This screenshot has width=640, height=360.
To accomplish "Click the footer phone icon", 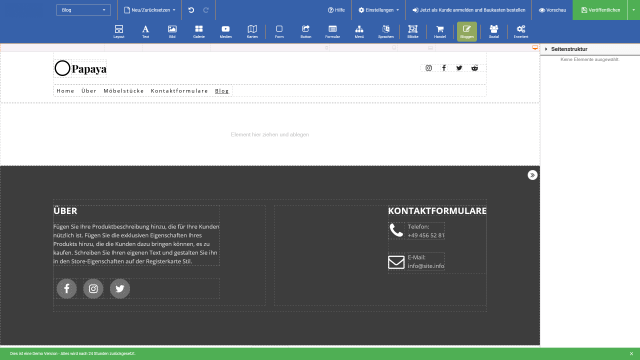I will 396,231.
